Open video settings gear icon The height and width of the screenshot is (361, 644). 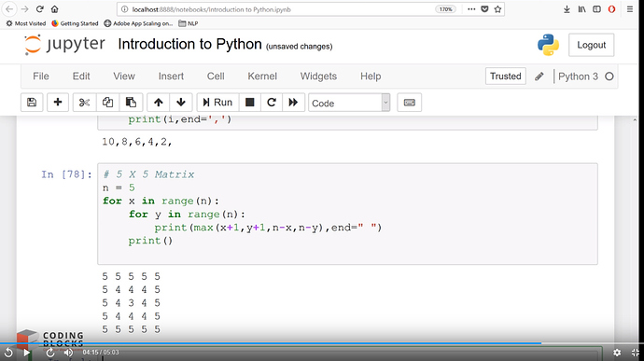pos(617,353)
